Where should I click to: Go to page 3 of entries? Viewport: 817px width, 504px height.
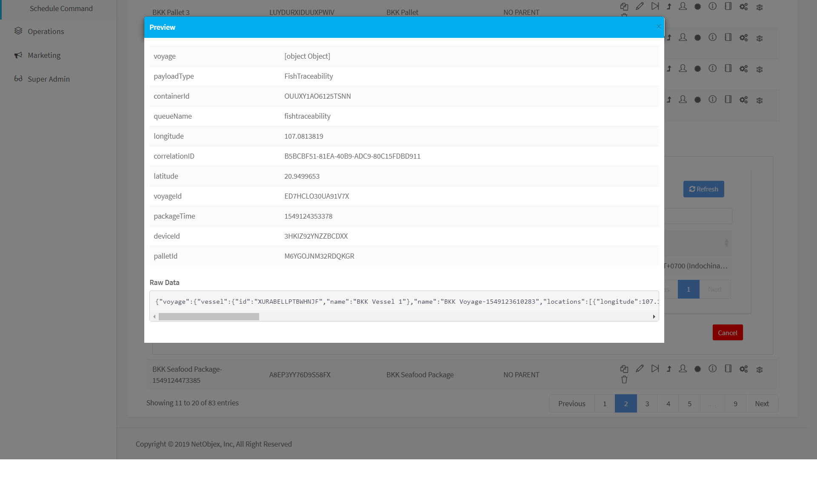pyautogui.click(x=647, y=404)
